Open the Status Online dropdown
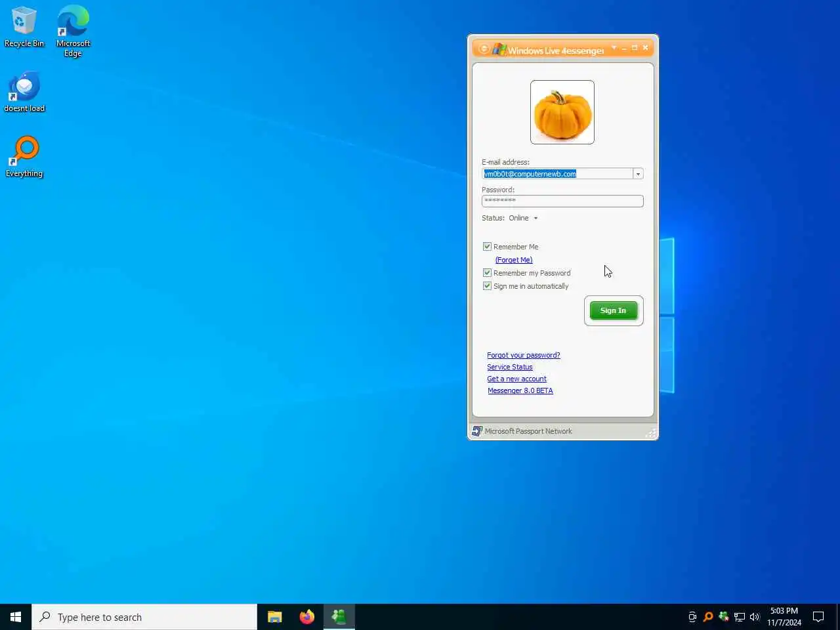840x630 pixels. click(x=523, y=218)
